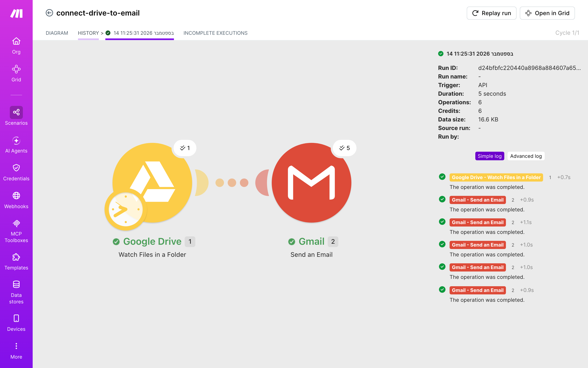Click the Make logo in sidebar
The height and width of the screenshot is (368, 588).
tap(16, 13)
